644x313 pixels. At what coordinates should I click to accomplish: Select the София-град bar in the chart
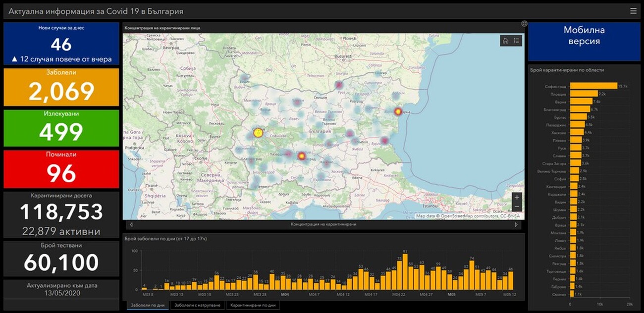click(593, 86)
